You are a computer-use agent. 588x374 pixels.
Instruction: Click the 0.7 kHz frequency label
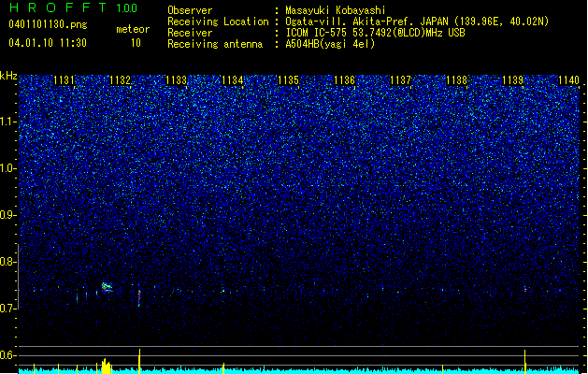pyautogui.click(x=7, y=309)
